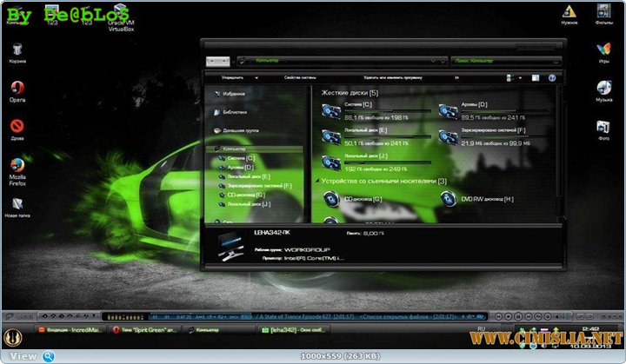This screenshot has width=626, height=364.
Task: Switch to Компьютер taskbar window
Action: coord(220,330)
